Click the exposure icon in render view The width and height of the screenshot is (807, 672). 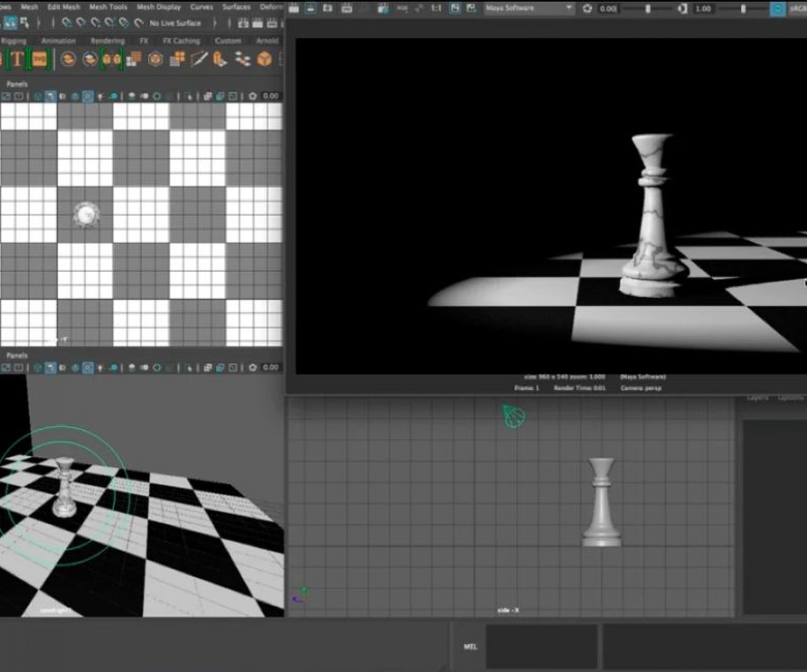point(587,9)
